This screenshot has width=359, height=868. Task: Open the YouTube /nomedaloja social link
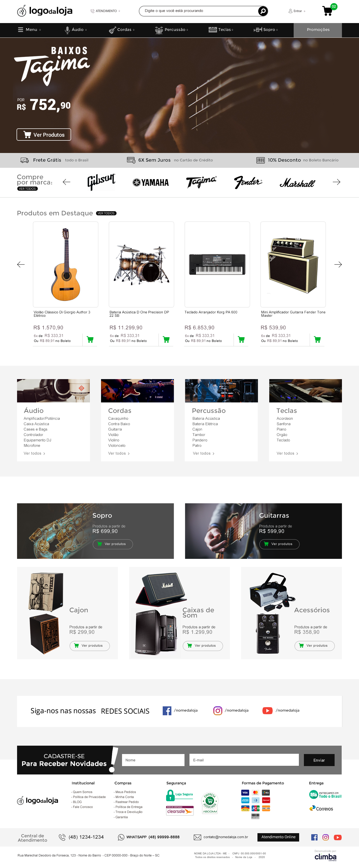281,710
